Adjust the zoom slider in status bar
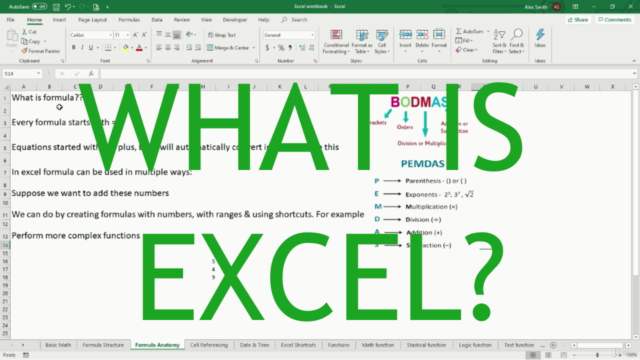This screenshot has height=360, width=640. coord(597,355)
